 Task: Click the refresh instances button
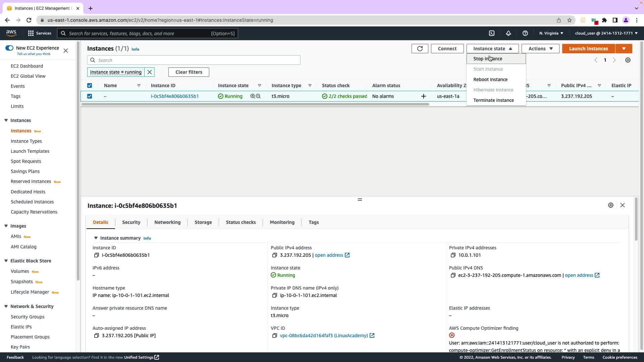pos(420,49)
